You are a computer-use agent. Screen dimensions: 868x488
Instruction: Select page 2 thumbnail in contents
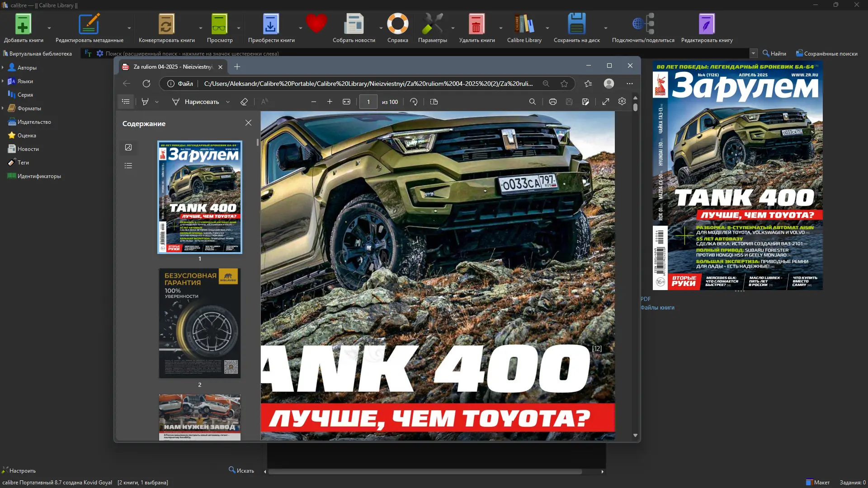199,323
